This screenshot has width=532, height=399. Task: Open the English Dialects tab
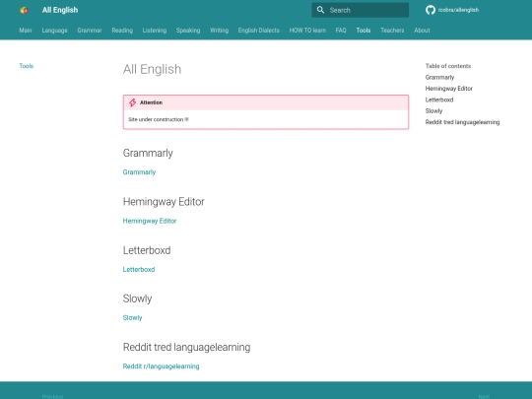pyautogui.click(x=259, y=31)
